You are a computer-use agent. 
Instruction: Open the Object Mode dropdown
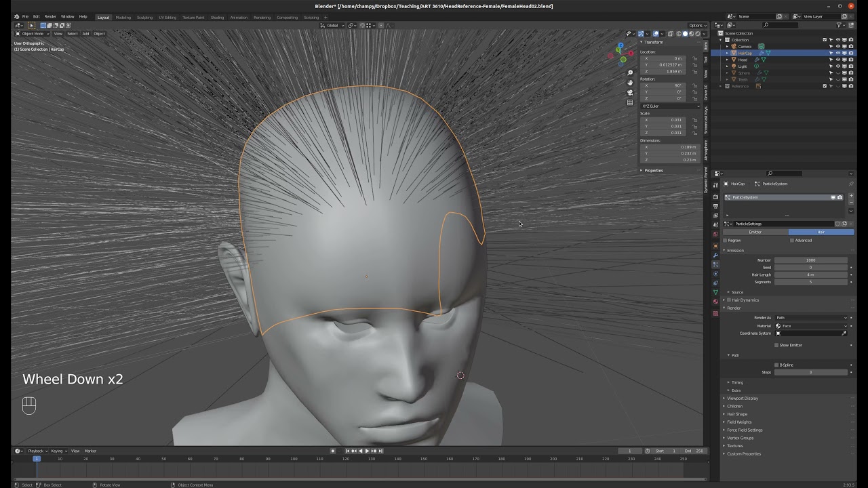(31, 33)
